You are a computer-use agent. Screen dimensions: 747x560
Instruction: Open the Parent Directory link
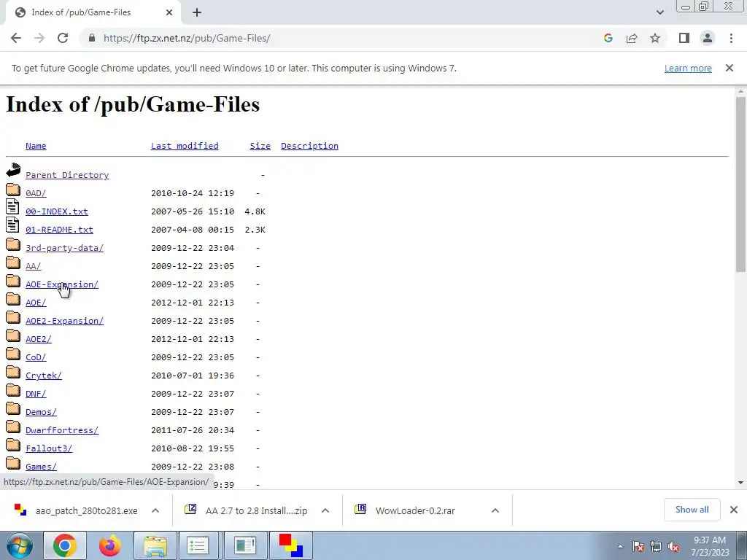[67, 175]
